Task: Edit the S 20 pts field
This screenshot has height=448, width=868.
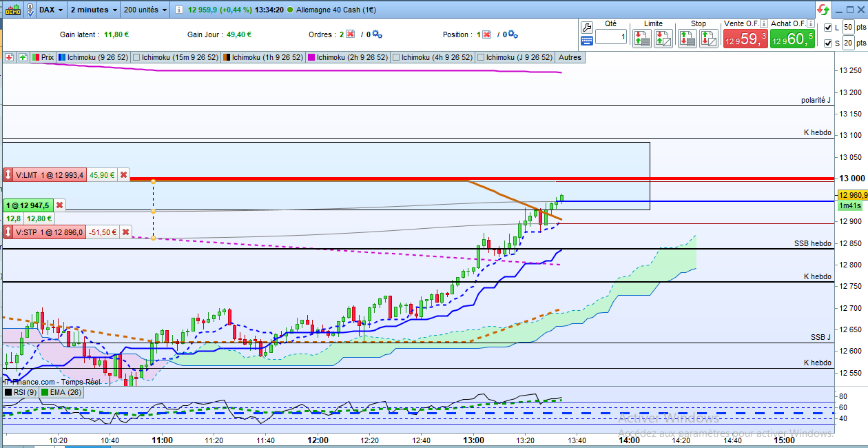Action: click(x=848, y=43)
